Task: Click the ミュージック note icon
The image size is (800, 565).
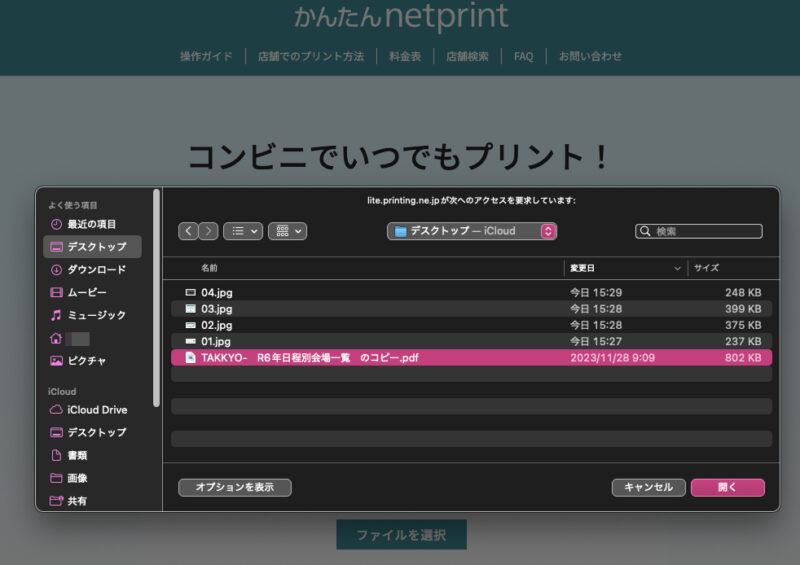Action: [x=56, y=315]
